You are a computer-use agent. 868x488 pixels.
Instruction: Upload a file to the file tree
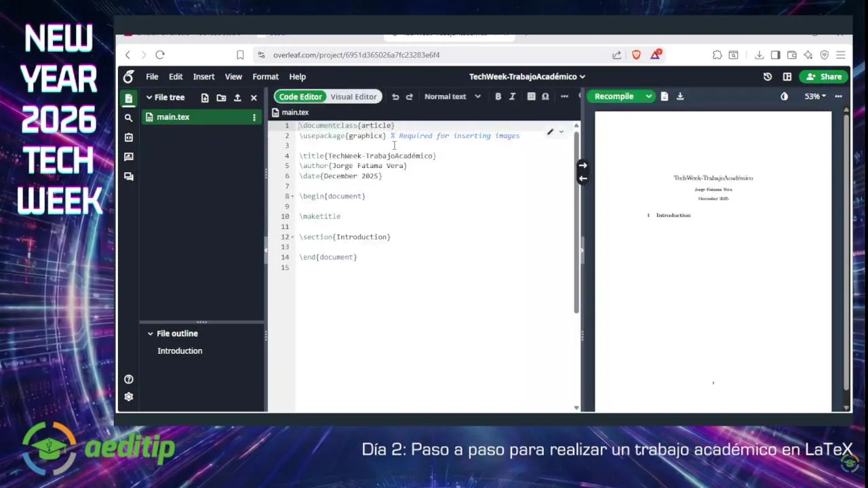pos(237,98)
